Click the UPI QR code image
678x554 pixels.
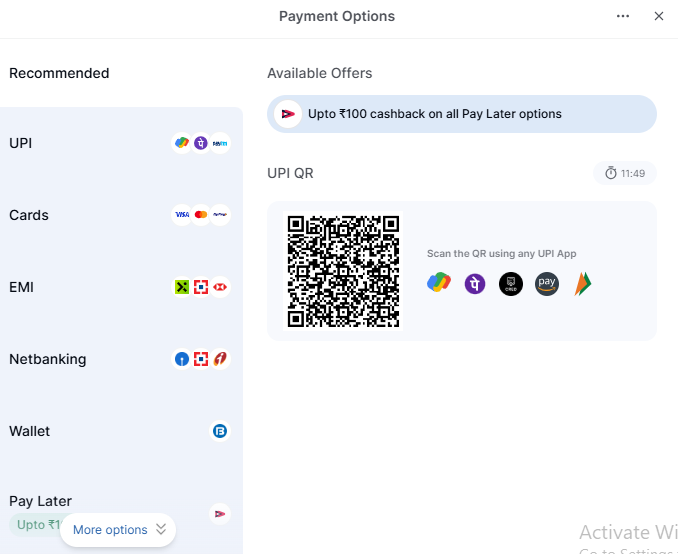tap(343, 271)
